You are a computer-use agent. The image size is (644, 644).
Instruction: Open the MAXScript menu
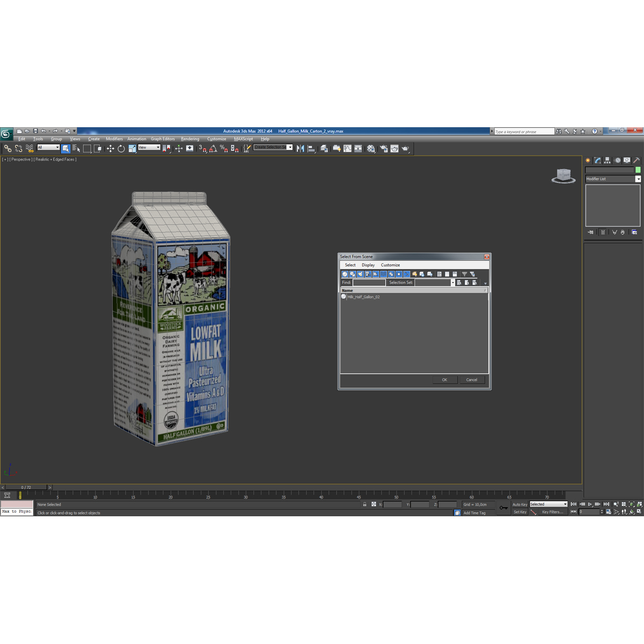(243, 139)
